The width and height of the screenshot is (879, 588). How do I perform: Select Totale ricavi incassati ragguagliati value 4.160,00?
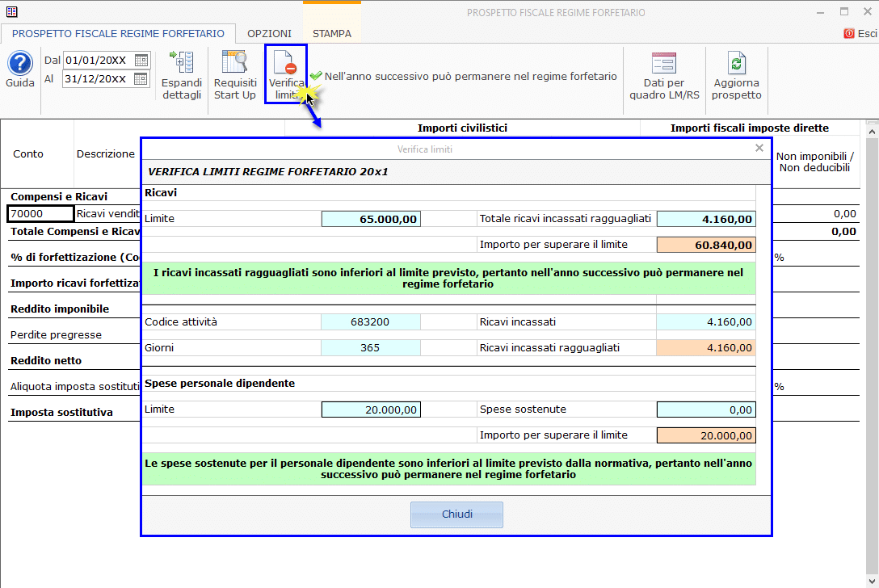tap(706, 219)
